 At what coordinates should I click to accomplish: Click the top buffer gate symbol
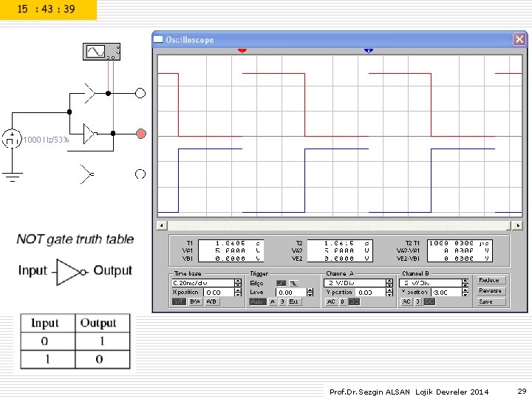coord(90,93)
